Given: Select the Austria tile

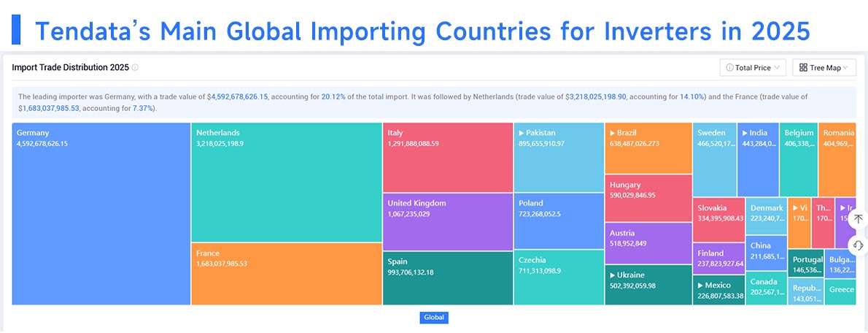Looking at the screenshot, I should pos(648,243).
